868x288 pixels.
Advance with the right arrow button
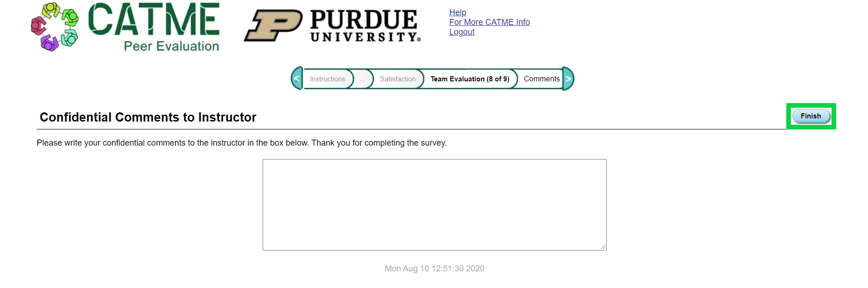pyautogui.click(x=568, y=79)
